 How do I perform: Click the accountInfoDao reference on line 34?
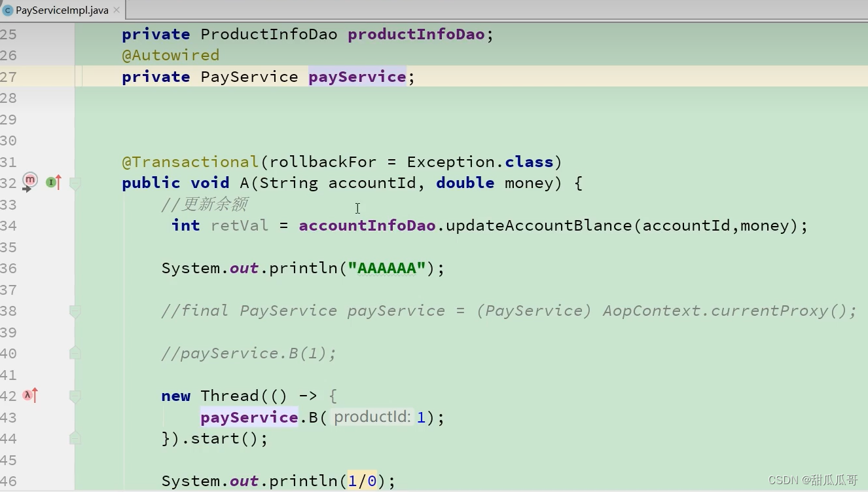coord(367,225)
